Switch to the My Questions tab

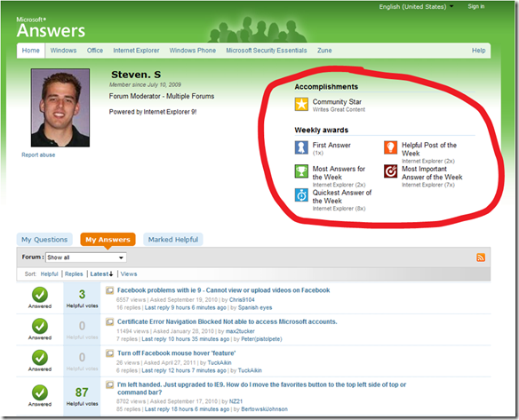[x=44, y=240]
